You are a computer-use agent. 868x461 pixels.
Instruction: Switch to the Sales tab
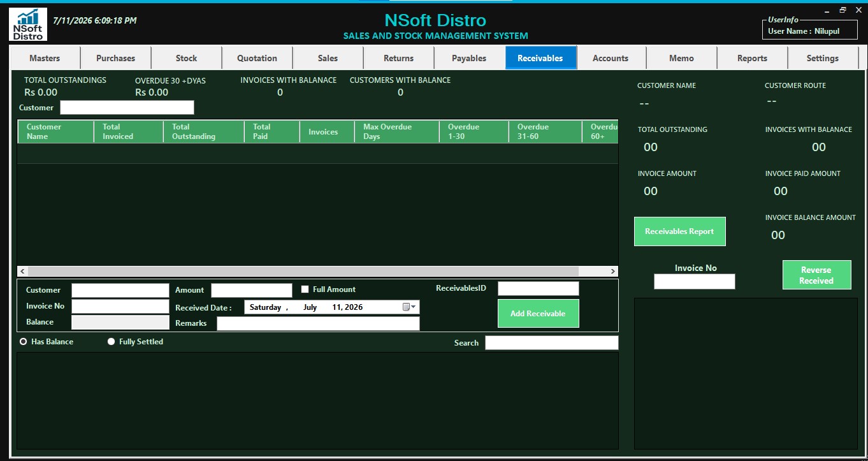pos(328,58)
